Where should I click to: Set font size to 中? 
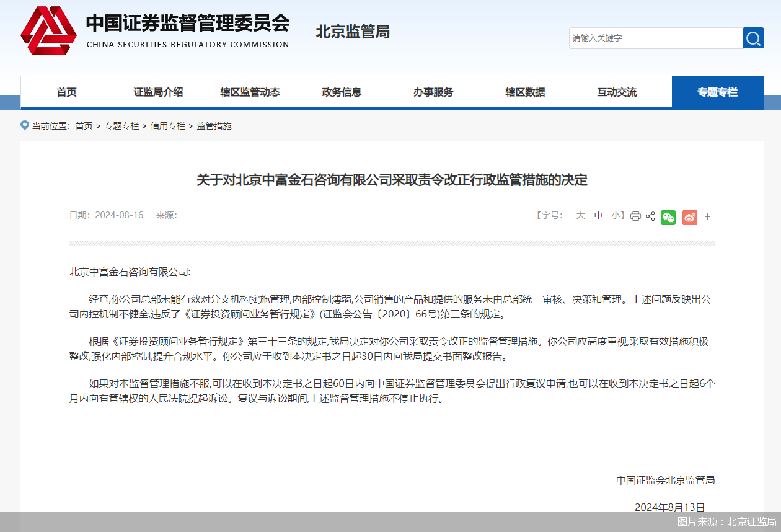[598, 215]
